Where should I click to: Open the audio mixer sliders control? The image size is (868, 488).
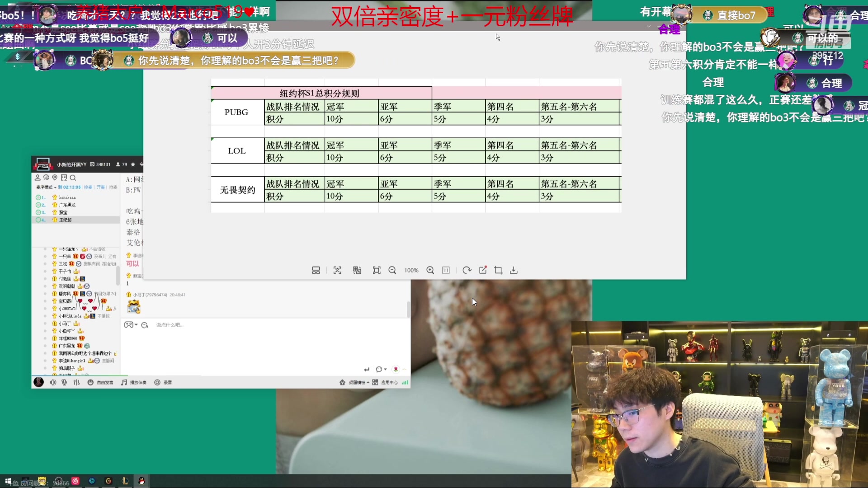click(76, 382)
